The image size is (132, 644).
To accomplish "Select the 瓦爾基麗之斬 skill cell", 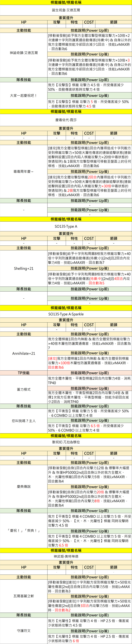I will [24, 596].
